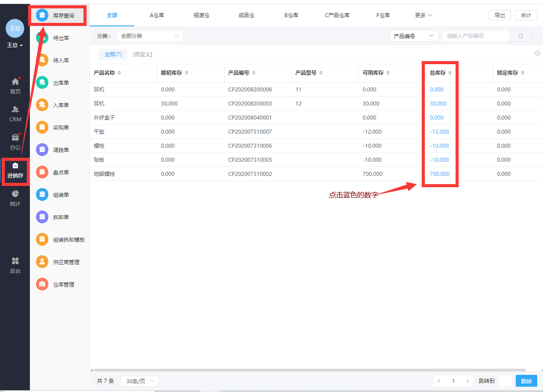Image resolution: width=543 pixels, height=392 pixels.
Task: Open the 首页 home icon
Action: tap(15, 82)
